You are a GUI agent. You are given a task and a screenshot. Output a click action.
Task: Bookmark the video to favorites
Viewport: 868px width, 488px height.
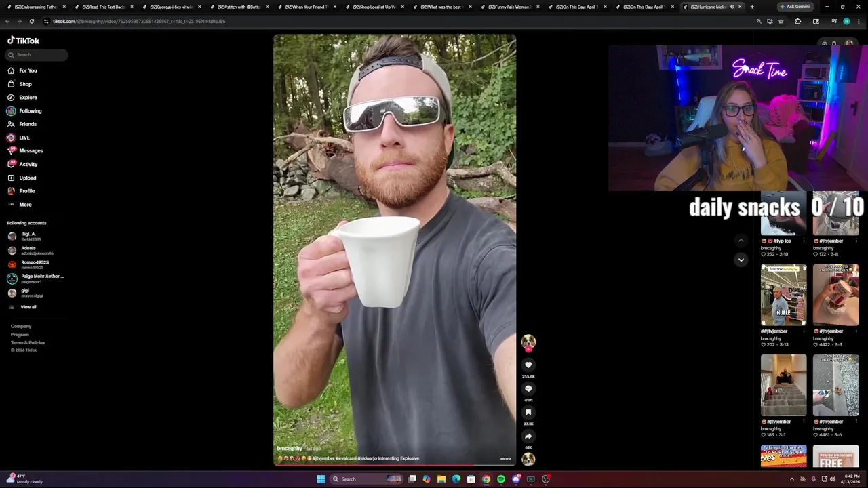click(528, 412)
